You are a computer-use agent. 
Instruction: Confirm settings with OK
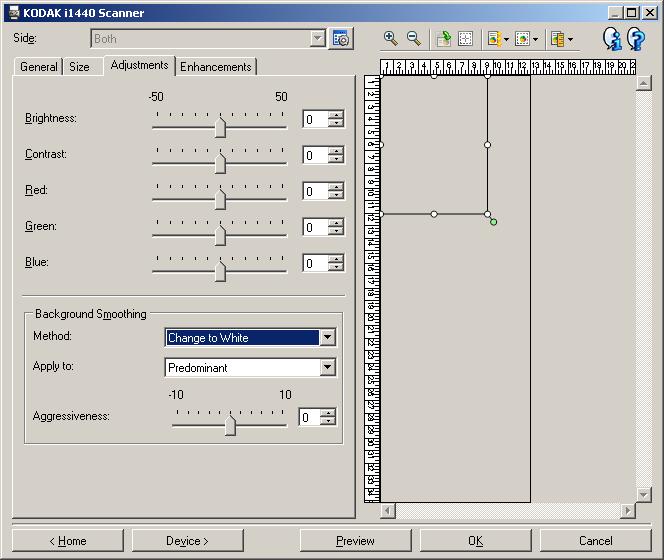(x=475, y=541)
